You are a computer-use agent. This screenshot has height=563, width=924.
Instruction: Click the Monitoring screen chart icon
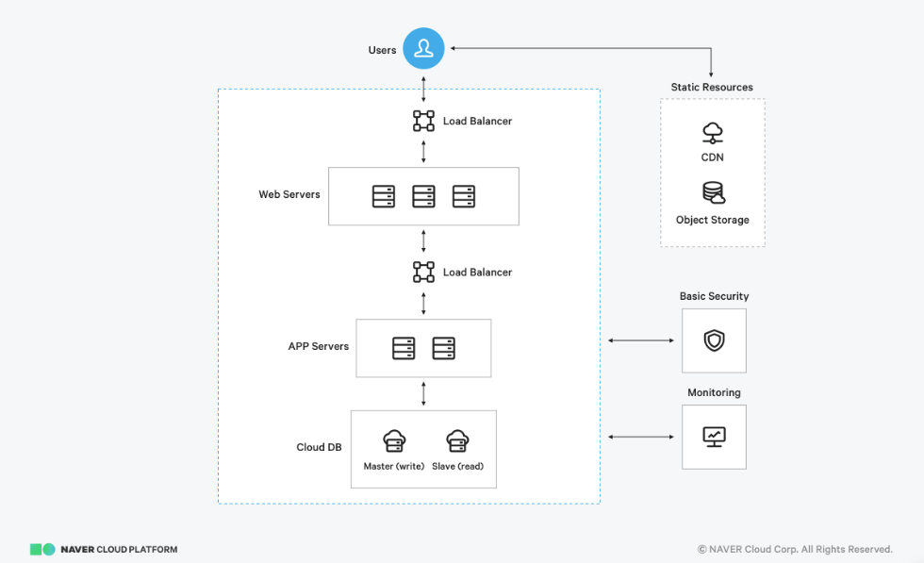click(715, 437)
